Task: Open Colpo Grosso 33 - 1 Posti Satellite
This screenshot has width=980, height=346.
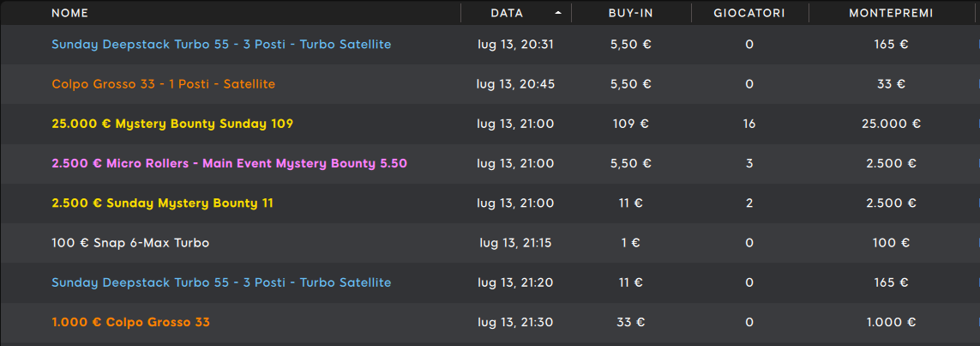Action: point(163,84)
